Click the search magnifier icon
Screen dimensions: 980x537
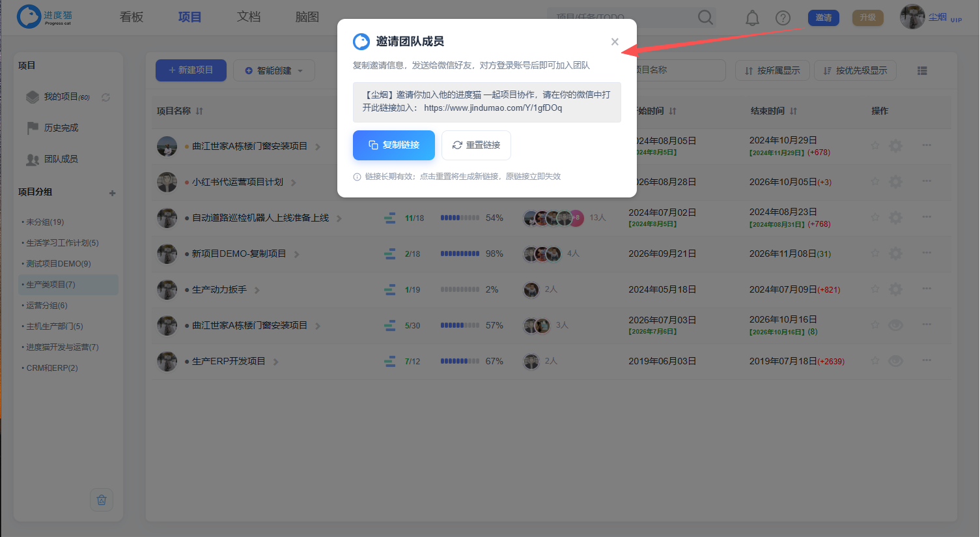[705, 18]
